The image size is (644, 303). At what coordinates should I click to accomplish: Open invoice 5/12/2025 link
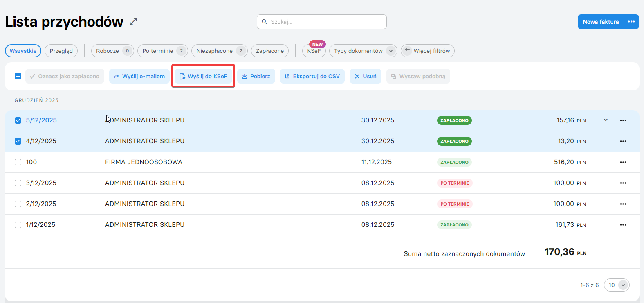[x=41, y=120]
